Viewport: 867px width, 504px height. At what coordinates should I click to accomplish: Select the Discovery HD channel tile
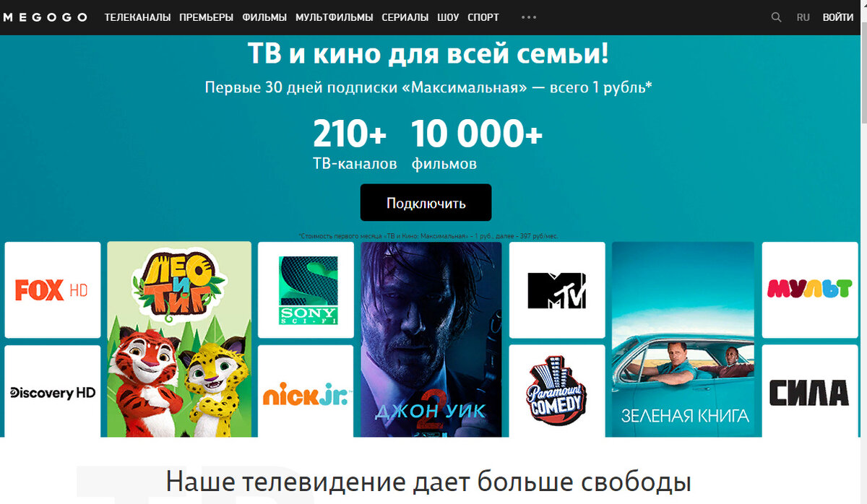[x=53, y=391]
